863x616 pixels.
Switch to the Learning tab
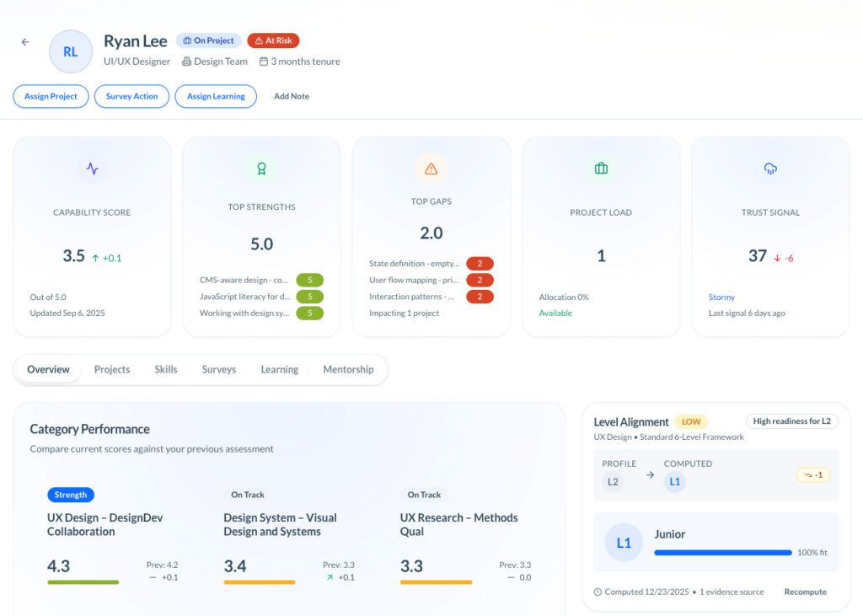point(279,369)
